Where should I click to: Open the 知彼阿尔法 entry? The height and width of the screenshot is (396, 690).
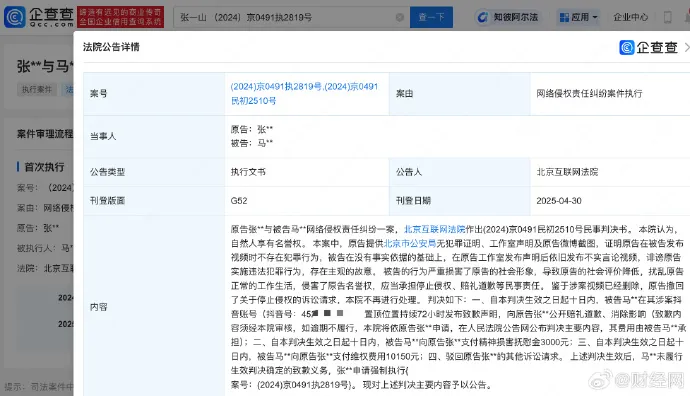tap(507, 17)
